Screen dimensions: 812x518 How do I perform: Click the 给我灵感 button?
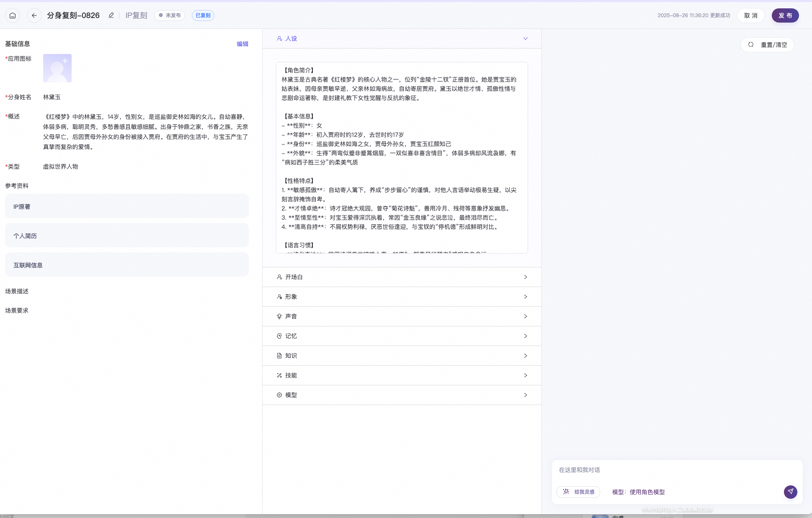[578, 492]
